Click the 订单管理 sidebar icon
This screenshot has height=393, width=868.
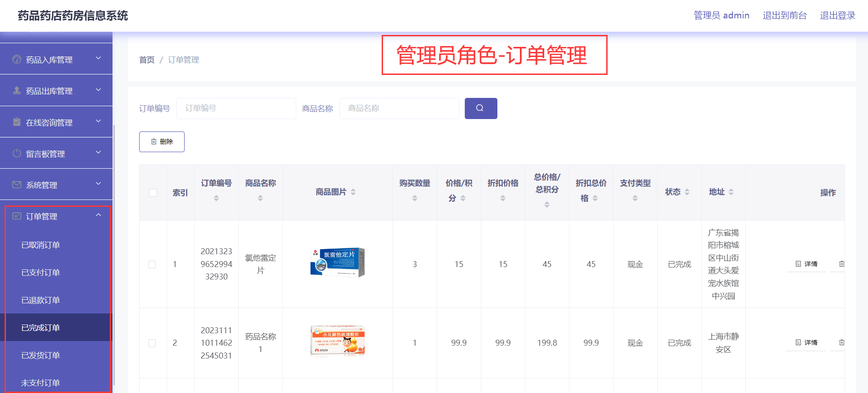pyautogui.click(x=17, y=216)
